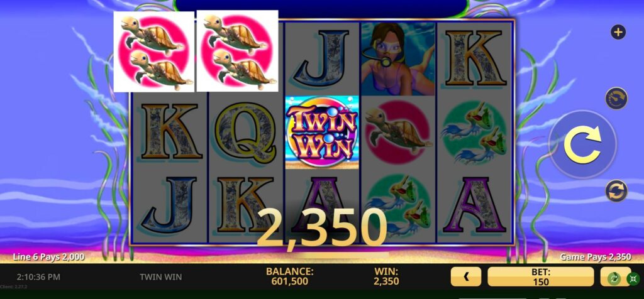644x299 pixels.
Task: Open the BET 150 selector
Action: click(540, 277)
